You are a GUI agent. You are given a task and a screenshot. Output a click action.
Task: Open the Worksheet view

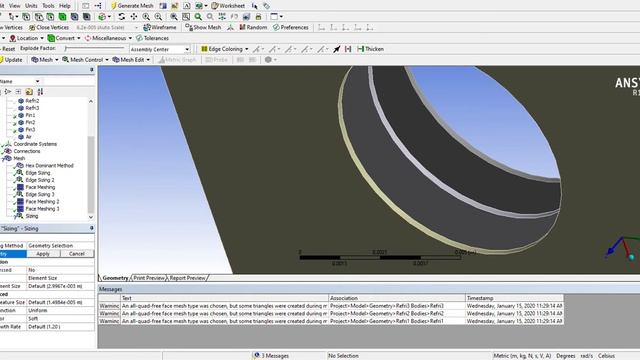(x=228, y=6)
